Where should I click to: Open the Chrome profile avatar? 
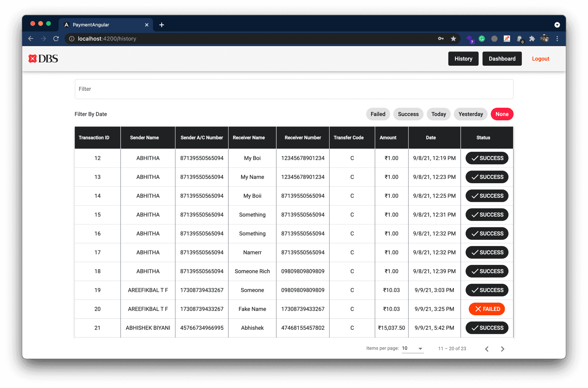pyautogui.click(x=544, y=39)
